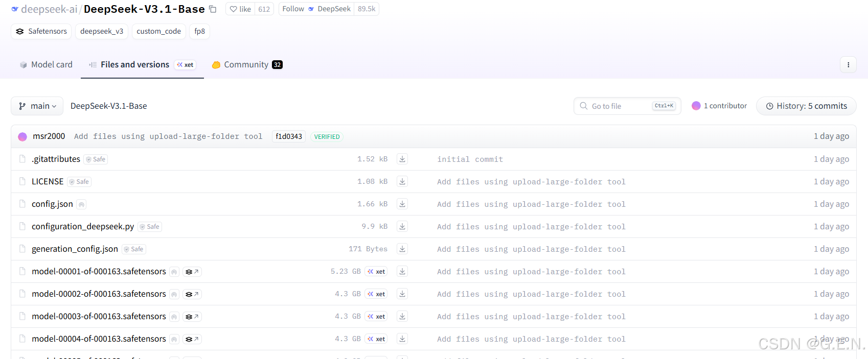
Task: Open model-00004-of-000163.safetensors file
Action: point(99,339)
